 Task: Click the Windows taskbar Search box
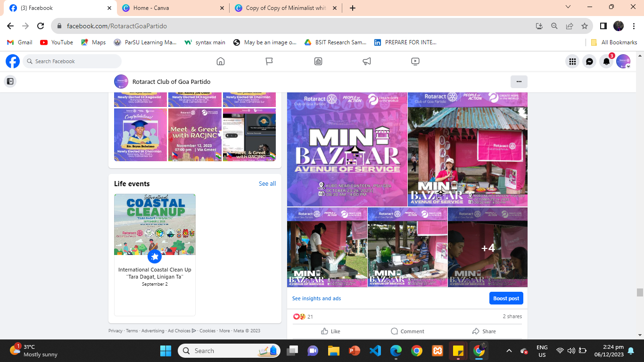click(229, 351)
